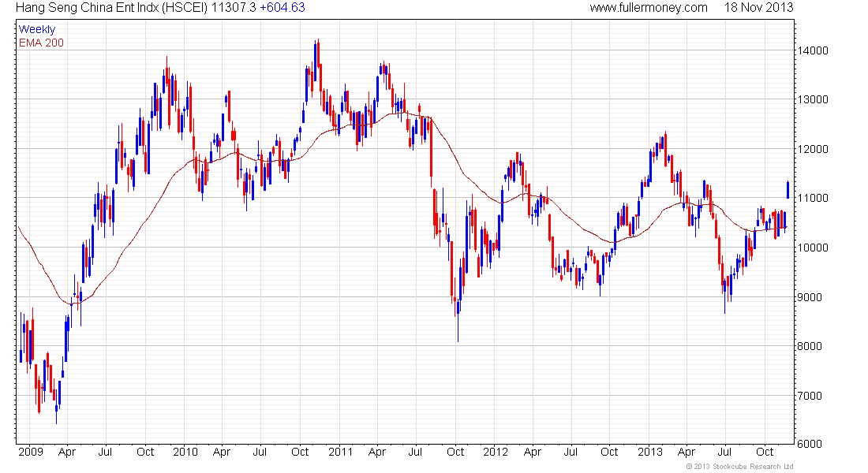Click the 13000 price axis label

[813, 100]
